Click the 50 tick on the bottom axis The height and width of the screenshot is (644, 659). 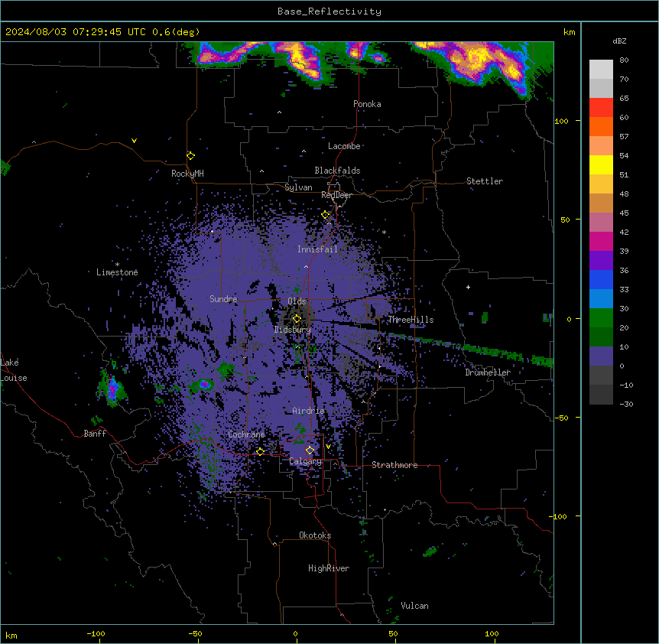tap(393, 633)
